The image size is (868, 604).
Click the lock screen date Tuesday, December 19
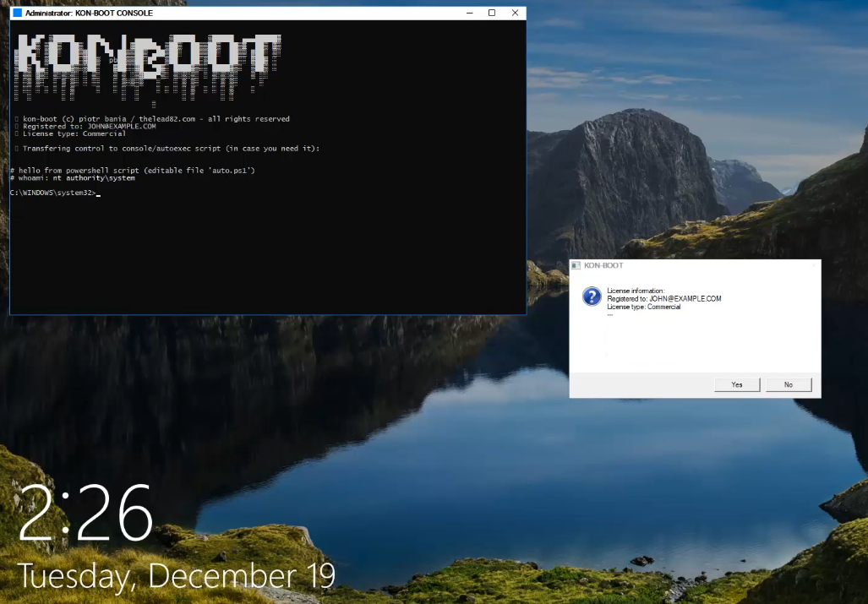click(x=177, y=576)
